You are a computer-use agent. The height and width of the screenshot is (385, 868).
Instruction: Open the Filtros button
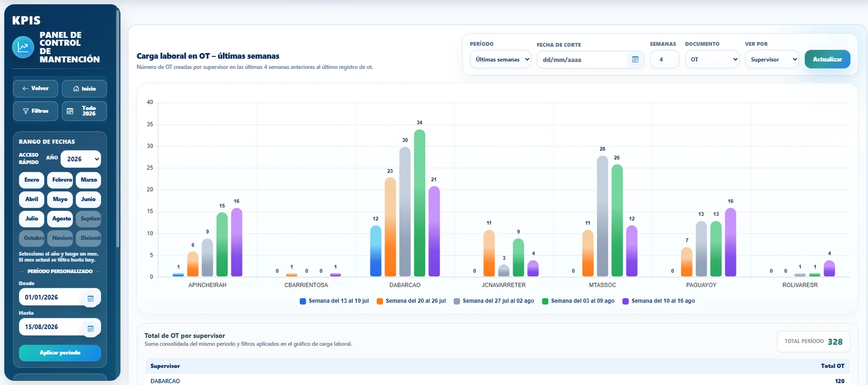point(36,111)
